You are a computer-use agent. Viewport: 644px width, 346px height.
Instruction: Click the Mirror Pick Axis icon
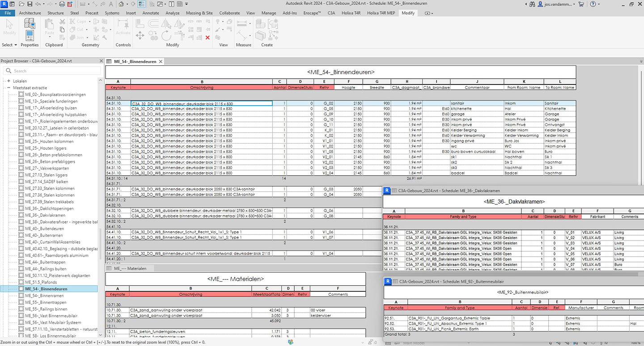tap(166, 22)
